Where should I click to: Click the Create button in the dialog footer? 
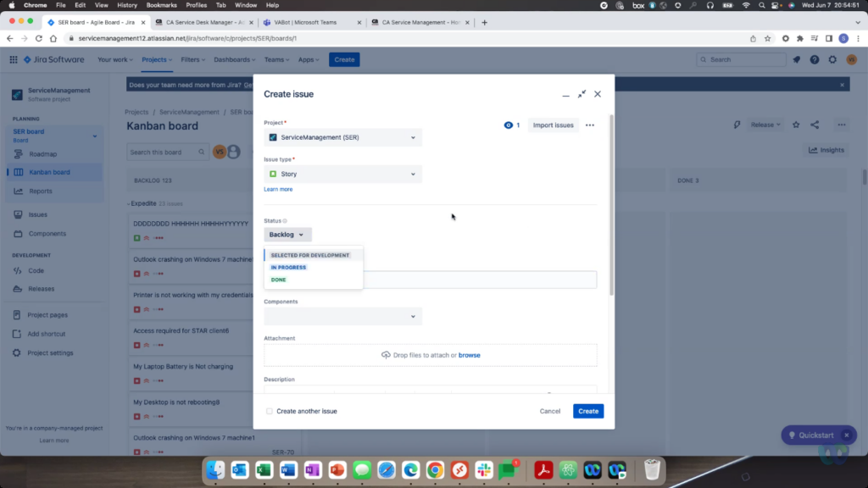[588, 411]
